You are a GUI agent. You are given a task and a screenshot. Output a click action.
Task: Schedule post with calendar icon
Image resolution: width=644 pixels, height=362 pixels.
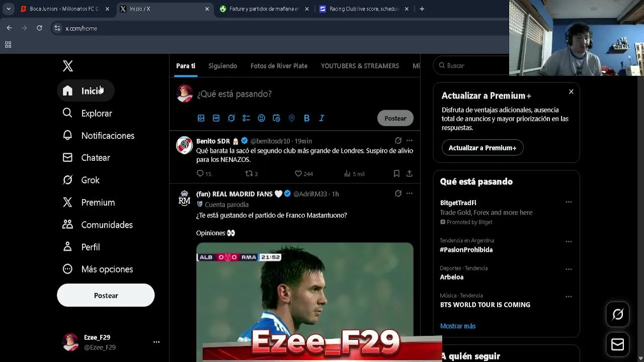click(277, 118)
